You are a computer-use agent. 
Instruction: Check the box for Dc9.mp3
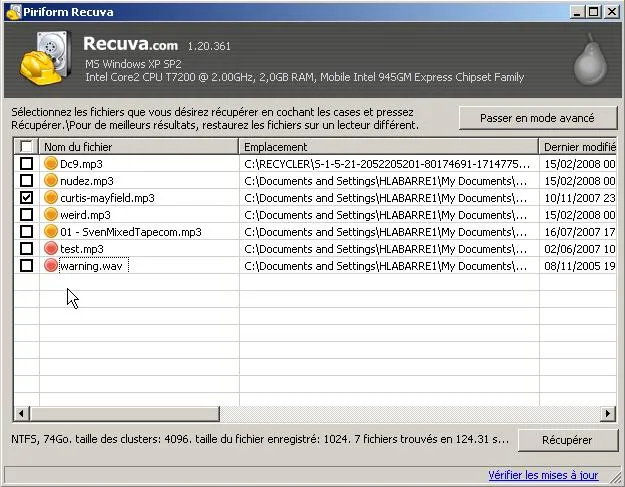coord(26,163)
